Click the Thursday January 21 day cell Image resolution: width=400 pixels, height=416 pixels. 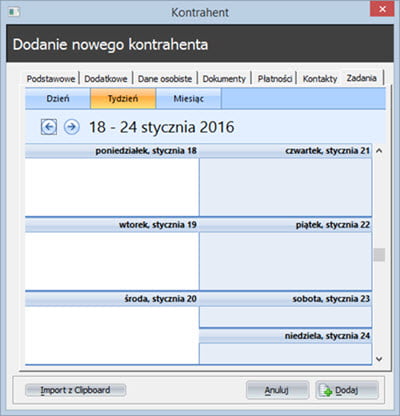click(x=286, y=187)
